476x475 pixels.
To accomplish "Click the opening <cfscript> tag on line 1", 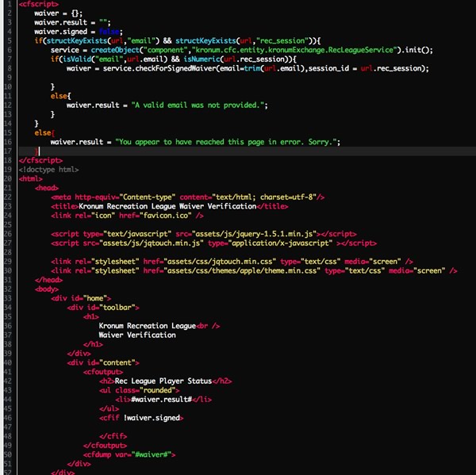I will tap(39, 4).
